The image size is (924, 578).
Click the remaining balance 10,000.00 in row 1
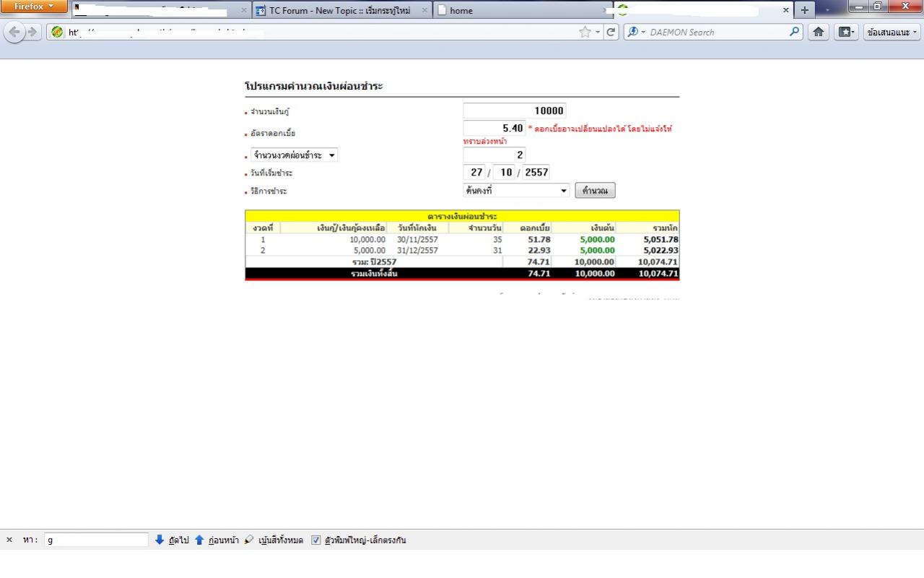(367, 239)
